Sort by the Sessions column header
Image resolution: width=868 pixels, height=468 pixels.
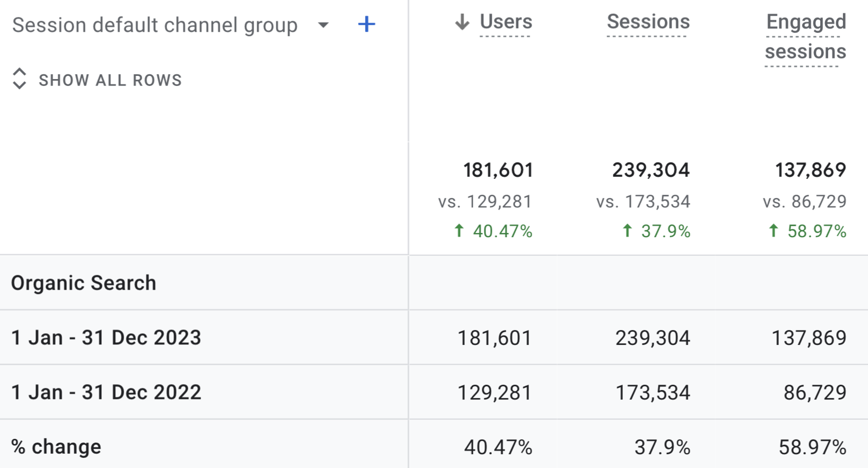[x=648, y=22]
